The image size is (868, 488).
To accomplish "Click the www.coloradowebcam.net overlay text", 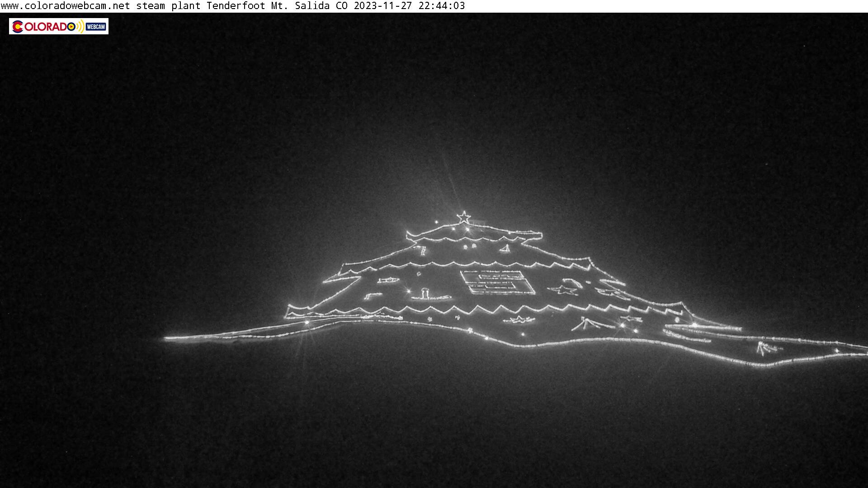I will [65, 6].
